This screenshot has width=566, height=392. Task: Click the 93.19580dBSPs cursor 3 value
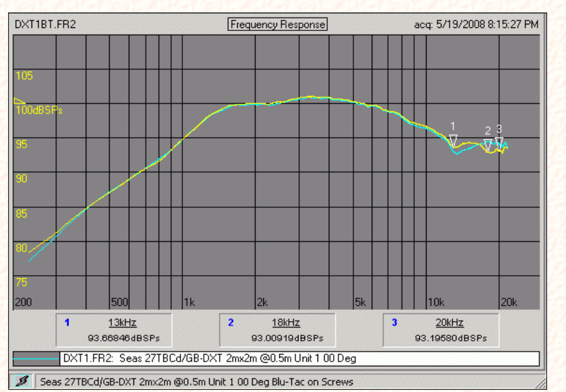tap(451, 338)
